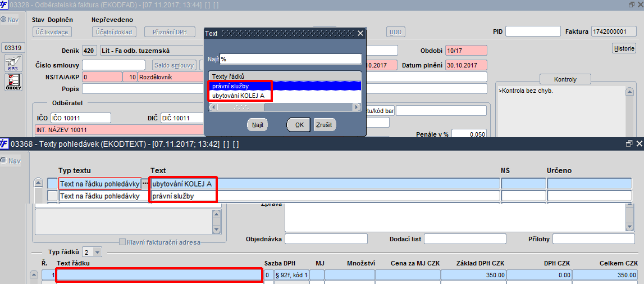Click the Rozdělovník field
This screenshot has height=284, width=644.
point(171,77)
